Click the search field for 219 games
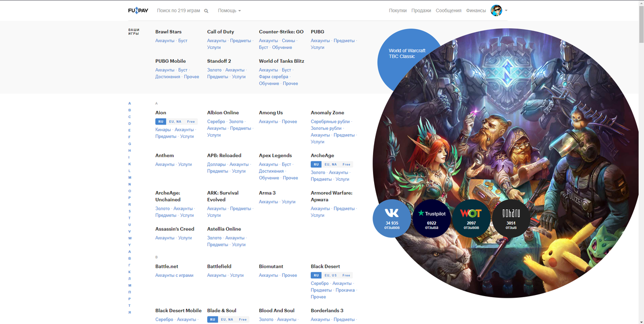644x324 pixels. click(x=179, y=11)
